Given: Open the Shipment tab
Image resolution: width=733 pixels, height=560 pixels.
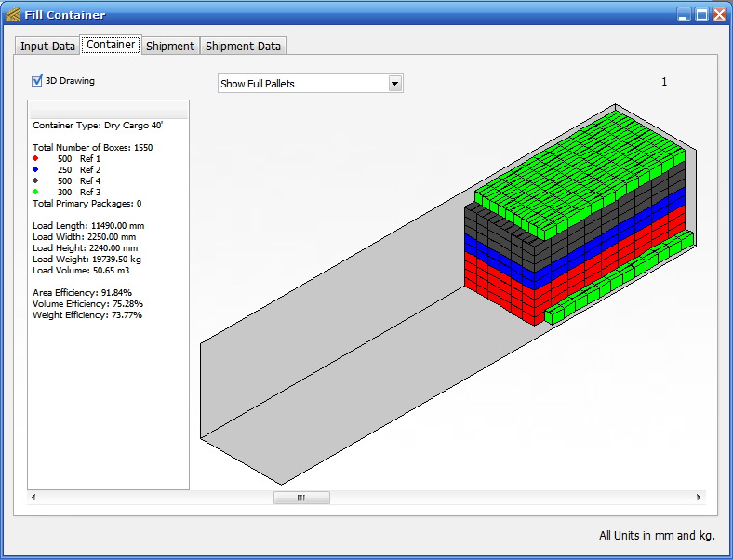Looking at the screenshot, I should click(x=170, y=47).
